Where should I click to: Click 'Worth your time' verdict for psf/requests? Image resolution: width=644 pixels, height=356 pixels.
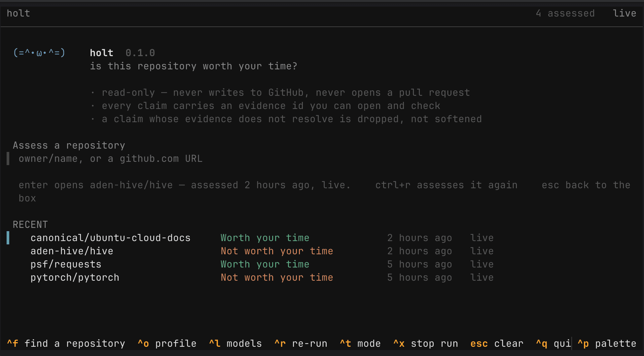point(265,265)
